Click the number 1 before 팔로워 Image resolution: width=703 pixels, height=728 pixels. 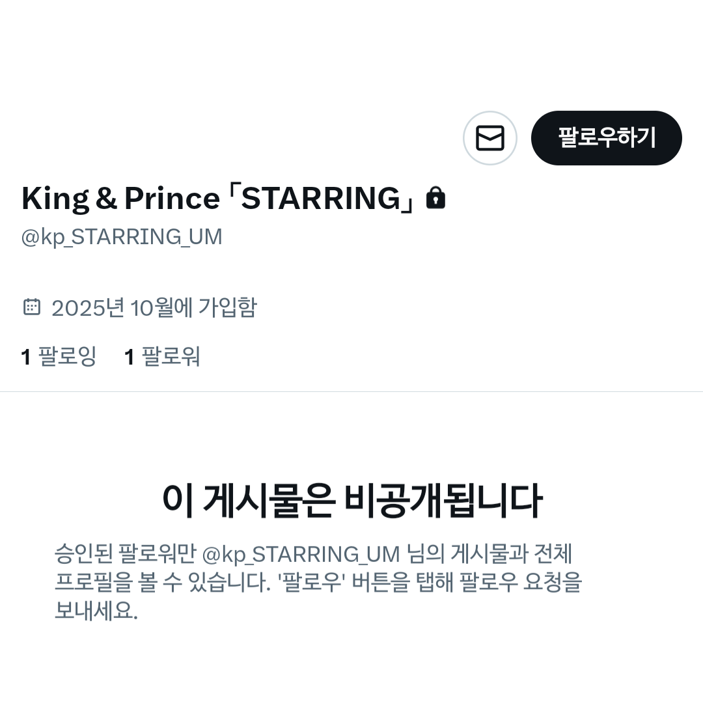tap(130, 357)
